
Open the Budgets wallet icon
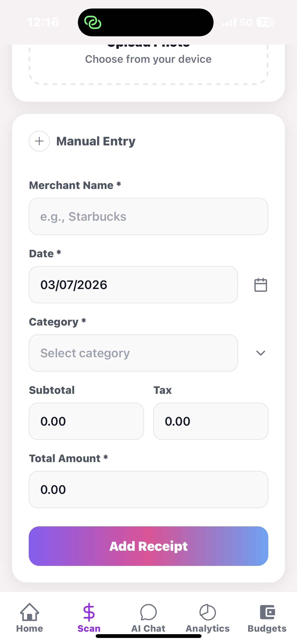click(267, 612)
